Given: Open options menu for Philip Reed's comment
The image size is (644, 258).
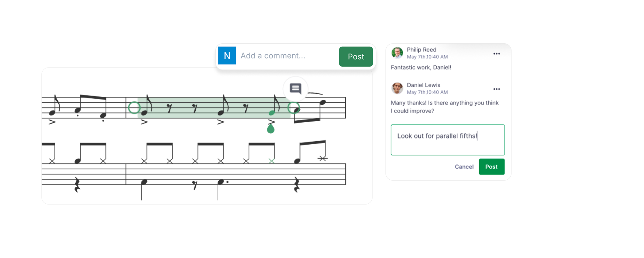Looking at the screenshot, I should tap(496, 53).
